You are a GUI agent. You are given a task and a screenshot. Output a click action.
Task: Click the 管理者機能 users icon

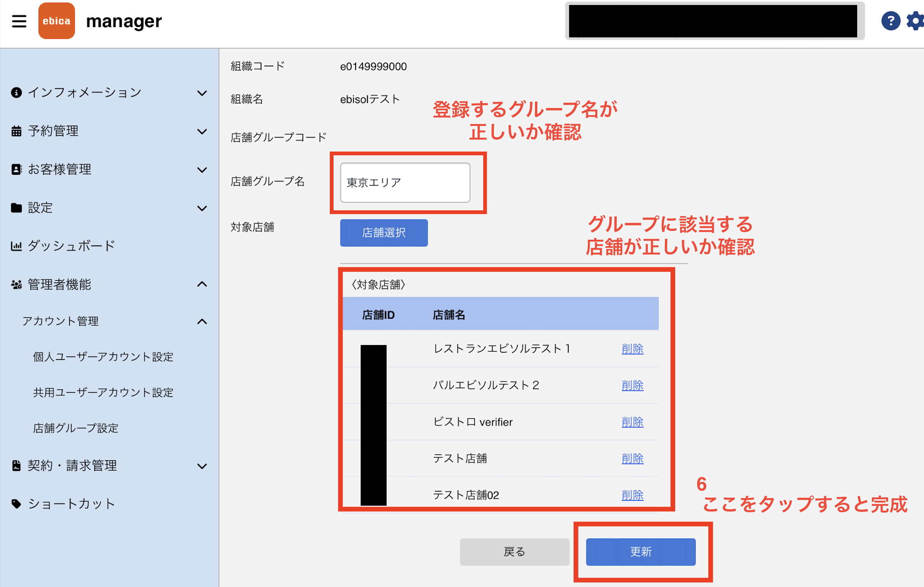[16, 284]
